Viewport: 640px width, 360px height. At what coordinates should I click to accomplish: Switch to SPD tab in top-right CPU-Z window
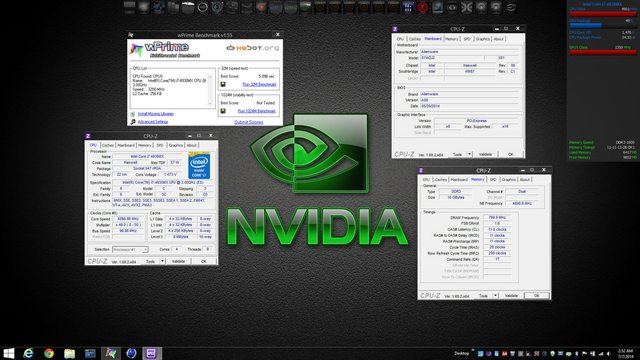(467, 39)
